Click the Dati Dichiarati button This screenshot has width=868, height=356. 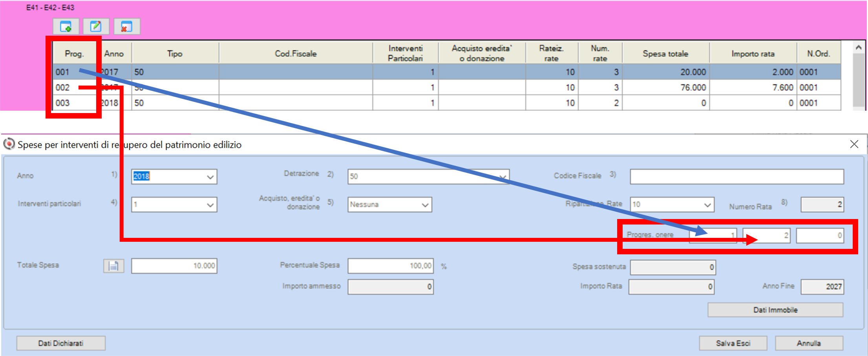pos(61,343)
